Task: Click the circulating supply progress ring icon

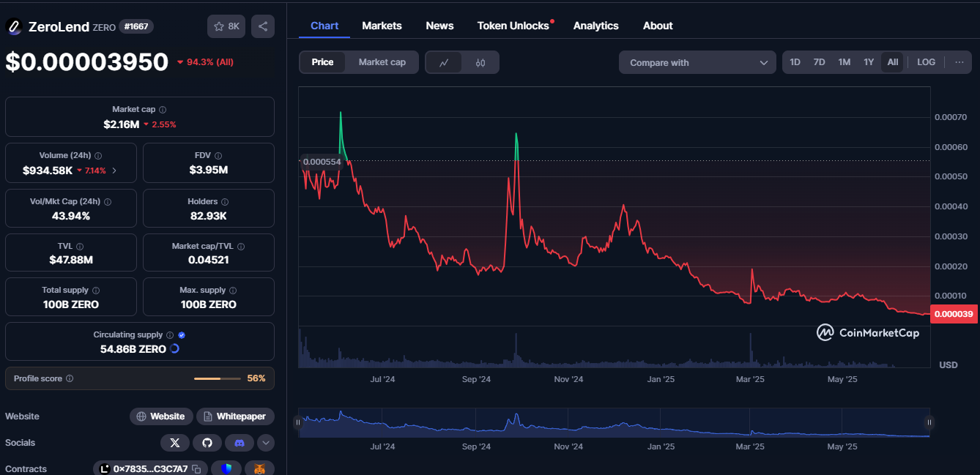Action: pyautogui.click(x=174, y=349)
